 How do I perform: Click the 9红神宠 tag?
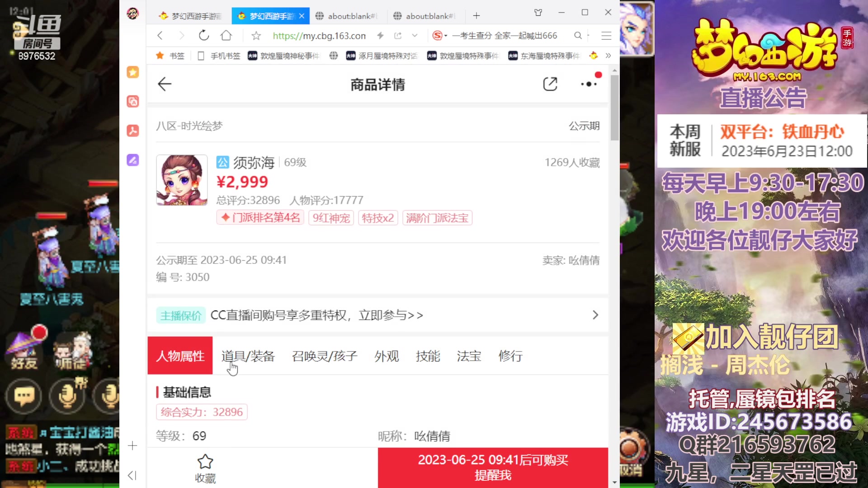(331, 218)
